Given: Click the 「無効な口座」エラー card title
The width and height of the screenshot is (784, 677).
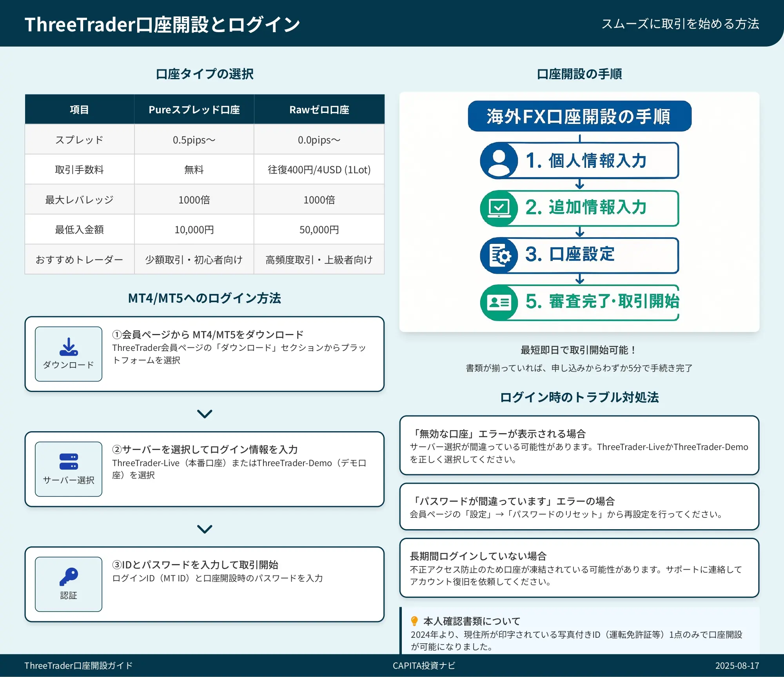Looking at the screenshot, I should [498, 434].
